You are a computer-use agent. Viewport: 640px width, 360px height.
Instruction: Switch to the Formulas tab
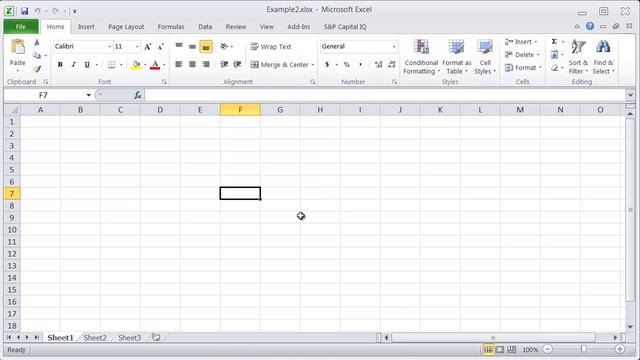point(171,27)
